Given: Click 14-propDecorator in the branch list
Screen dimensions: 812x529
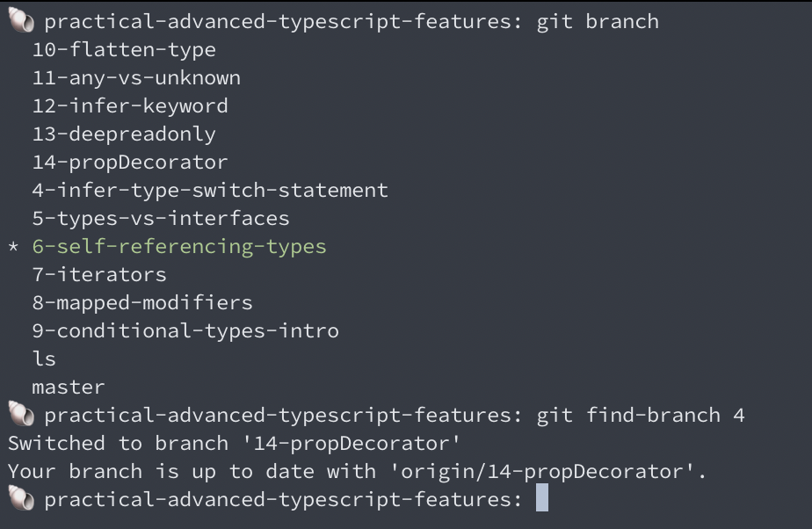Looking at the screenshot, I should (x=130, y=163).
